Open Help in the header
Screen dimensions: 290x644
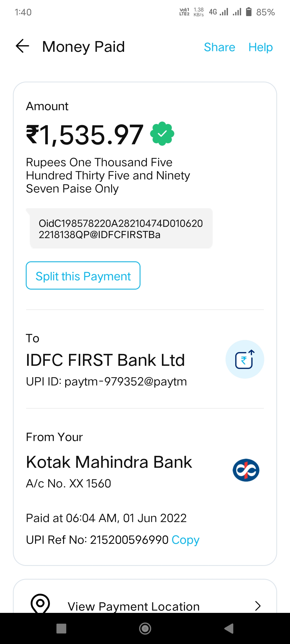coord(260,47)
